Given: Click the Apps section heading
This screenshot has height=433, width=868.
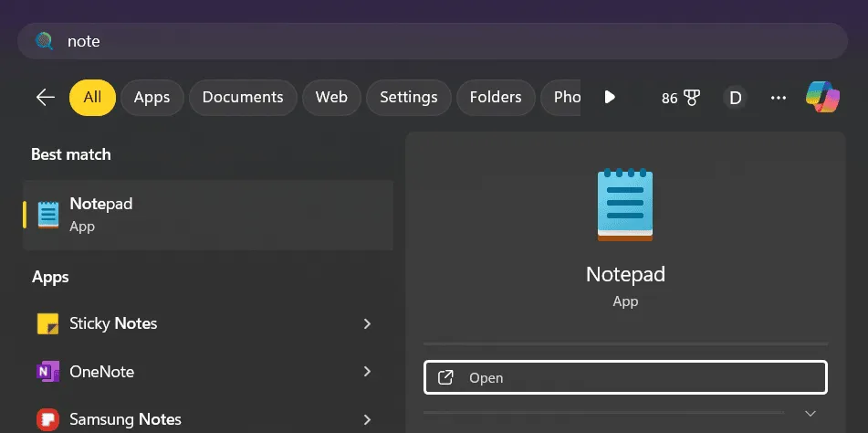Looking at the screenshot, I should pos(50,277).
